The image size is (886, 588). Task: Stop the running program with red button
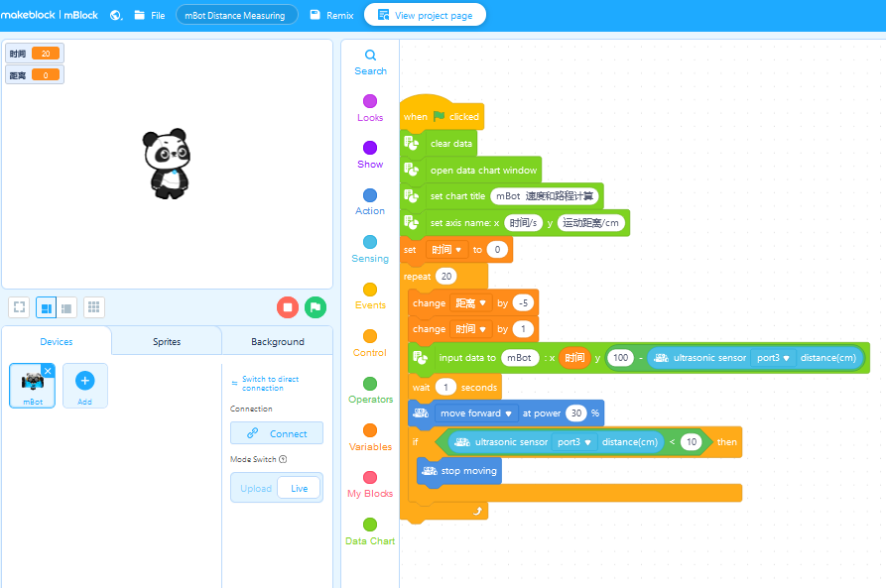[x=288, y=307]
